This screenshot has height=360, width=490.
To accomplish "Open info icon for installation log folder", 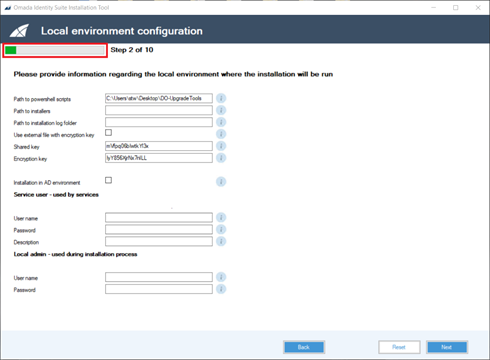I will click(x=221, y=122).
